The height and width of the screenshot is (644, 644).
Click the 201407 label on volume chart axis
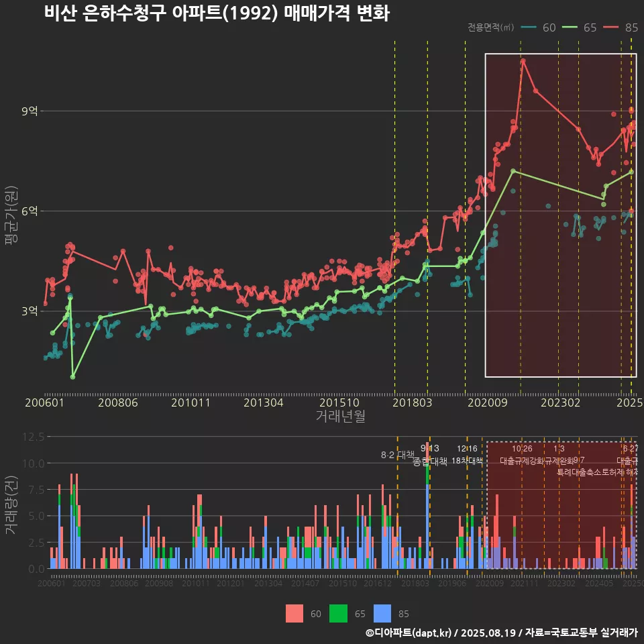[x=305, y=583]
